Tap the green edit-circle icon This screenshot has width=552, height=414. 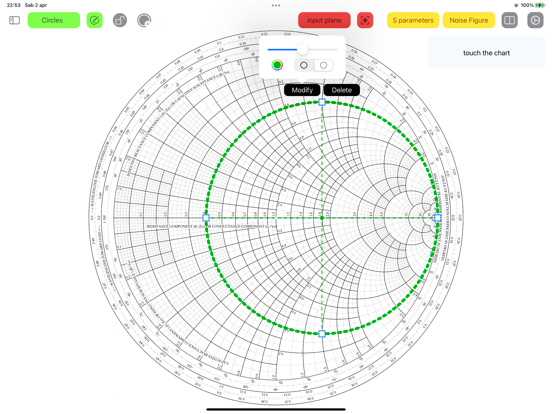pyautogui.click(x=94, y=20)
